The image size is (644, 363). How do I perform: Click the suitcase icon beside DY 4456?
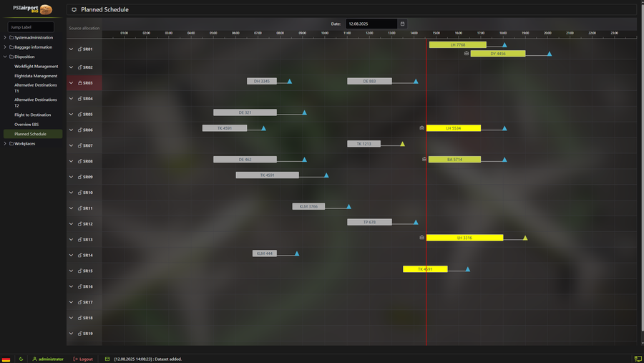[x=467, y=54]
